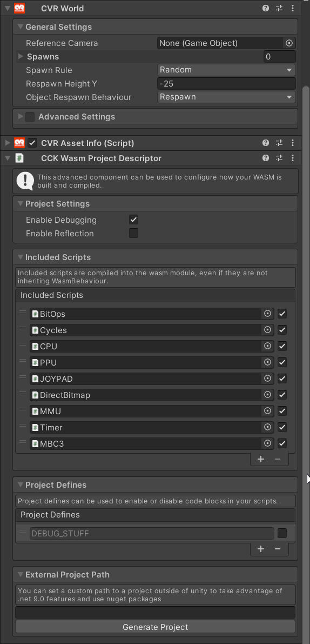Click the Generate Project button
Image resolution: width=310 pixels, height=644 pixels.
pyautogui.click(x=156, y=627)
